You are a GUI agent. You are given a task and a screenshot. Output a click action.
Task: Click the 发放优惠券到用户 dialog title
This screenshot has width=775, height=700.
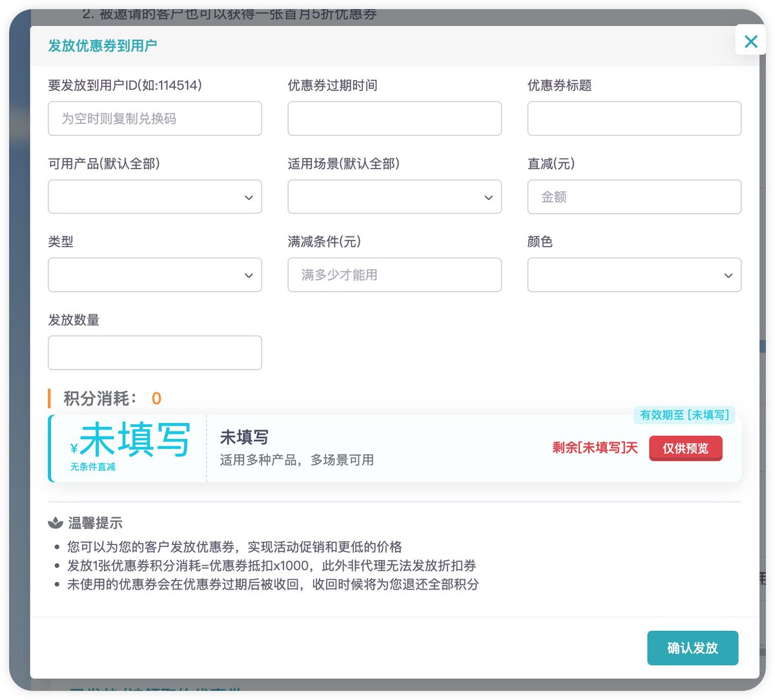[103, 46]
